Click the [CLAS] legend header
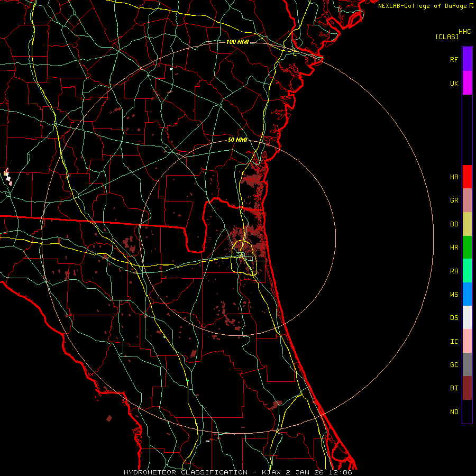This screenshot has height=476, width=476. click(x=447, y=36)
